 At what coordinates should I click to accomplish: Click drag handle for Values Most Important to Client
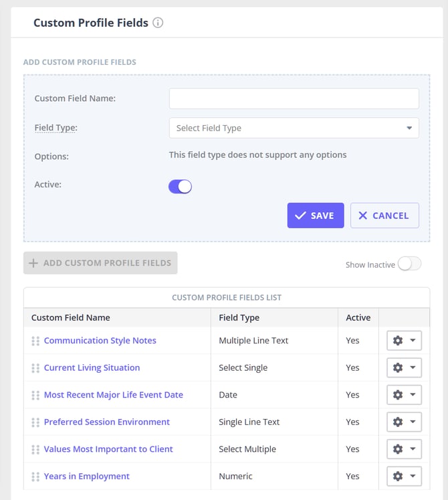coord(35,449)
